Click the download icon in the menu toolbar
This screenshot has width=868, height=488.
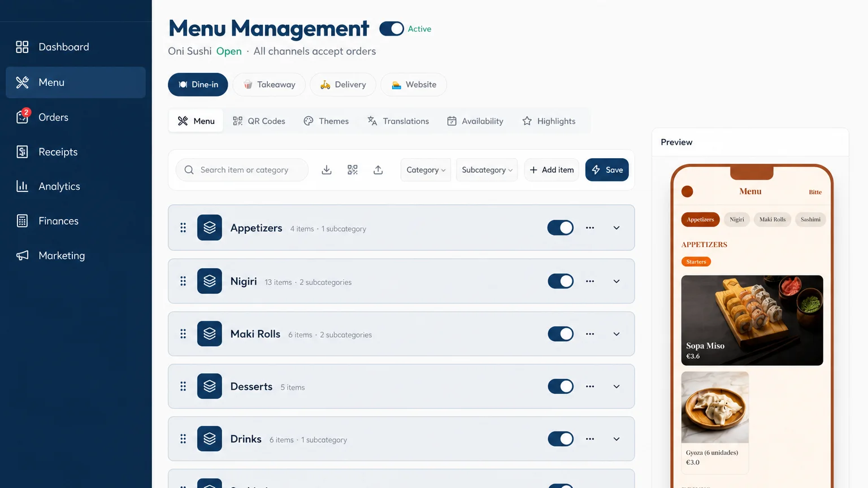327,170
